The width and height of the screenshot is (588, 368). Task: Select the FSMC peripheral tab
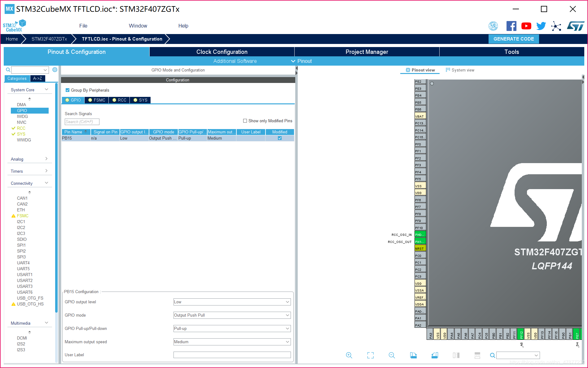pos(97,100)
